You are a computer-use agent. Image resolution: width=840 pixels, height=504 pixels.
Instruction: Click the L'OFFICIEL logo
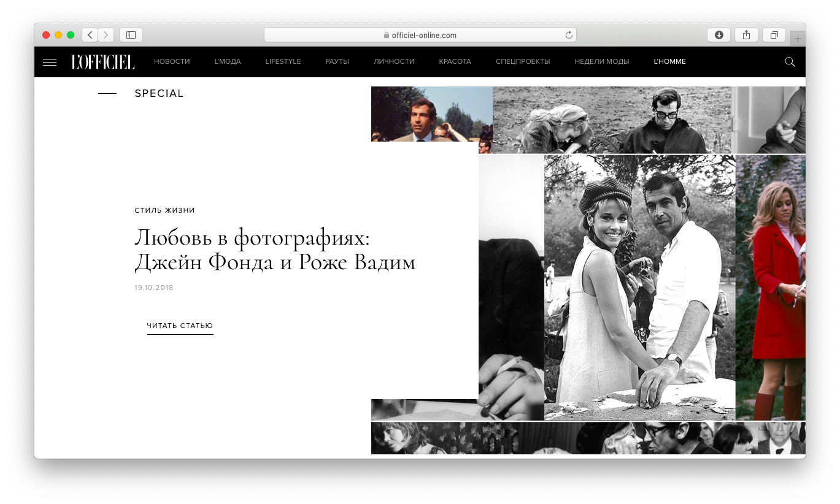click(x=102, y=62)
